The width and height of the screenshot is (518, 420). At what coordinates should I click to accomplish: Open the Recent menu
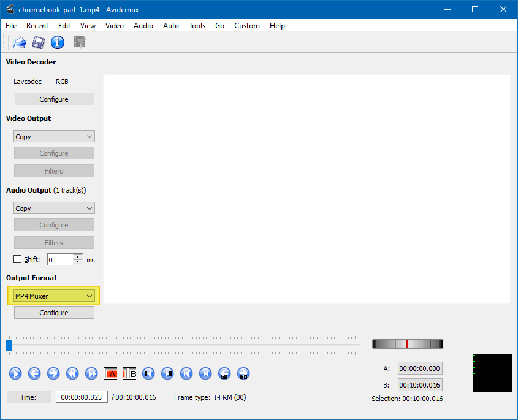click(x=37, y=26)
